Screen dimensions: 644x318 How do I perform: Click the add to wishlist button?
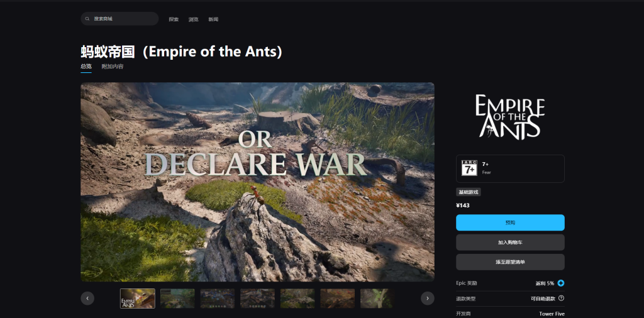[510, 262]
